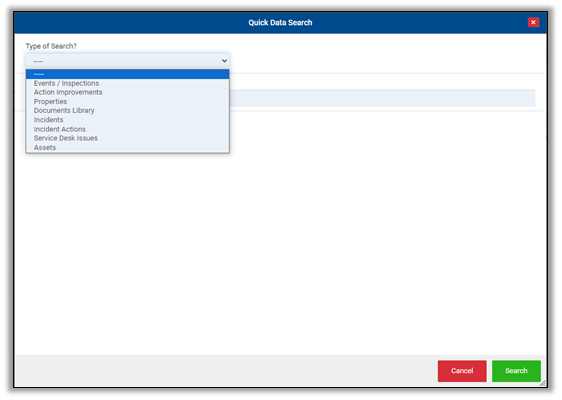The image size is (562, 400).
Task: Select Documents Library option
Action: (x=128, y=110)
